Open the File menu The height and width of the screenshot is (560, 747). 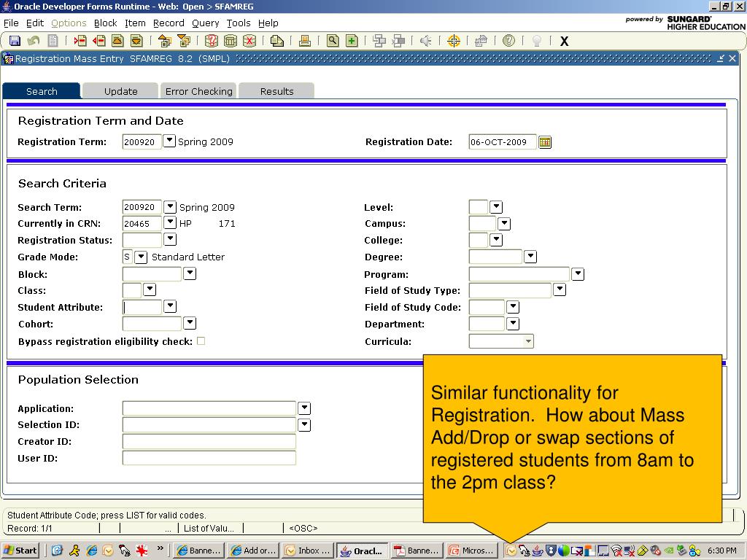[x=11, y=23]
